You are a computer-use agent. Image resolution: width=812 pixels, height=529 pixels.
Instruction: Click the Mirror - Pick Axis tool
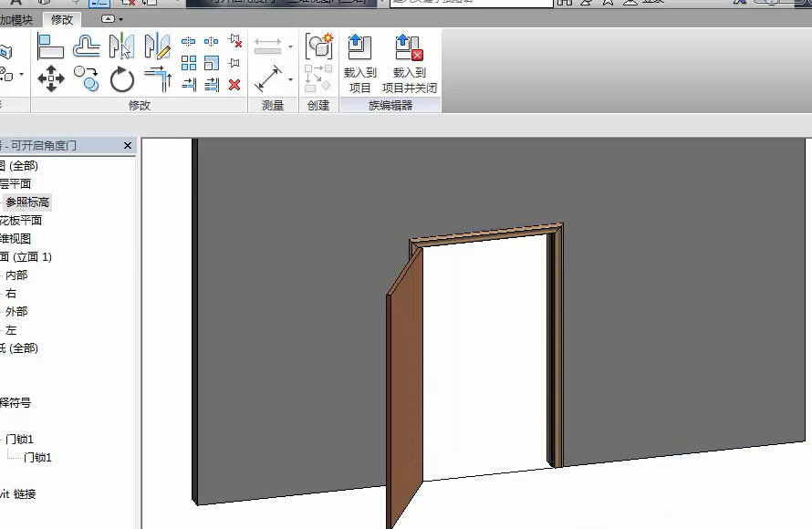[121, 46]
